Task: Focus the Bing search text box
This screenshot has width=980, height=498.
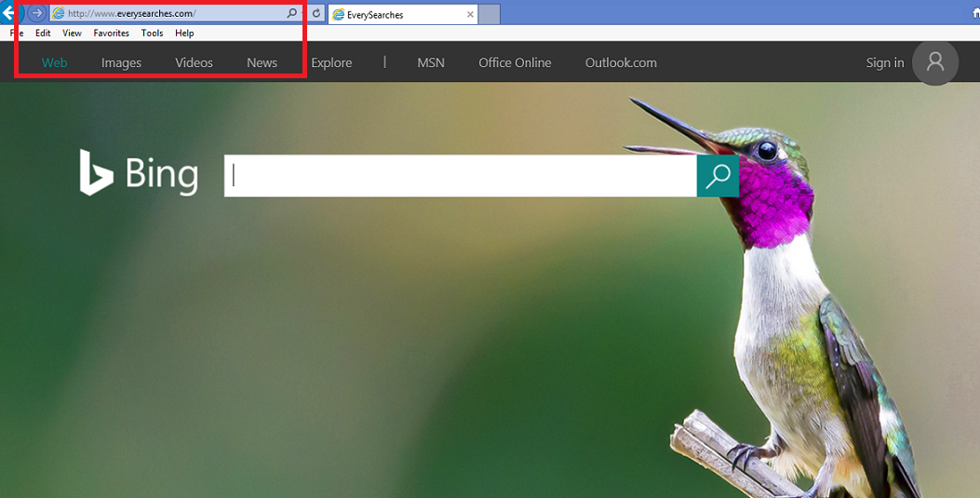Action: click(x=460, y=176)
